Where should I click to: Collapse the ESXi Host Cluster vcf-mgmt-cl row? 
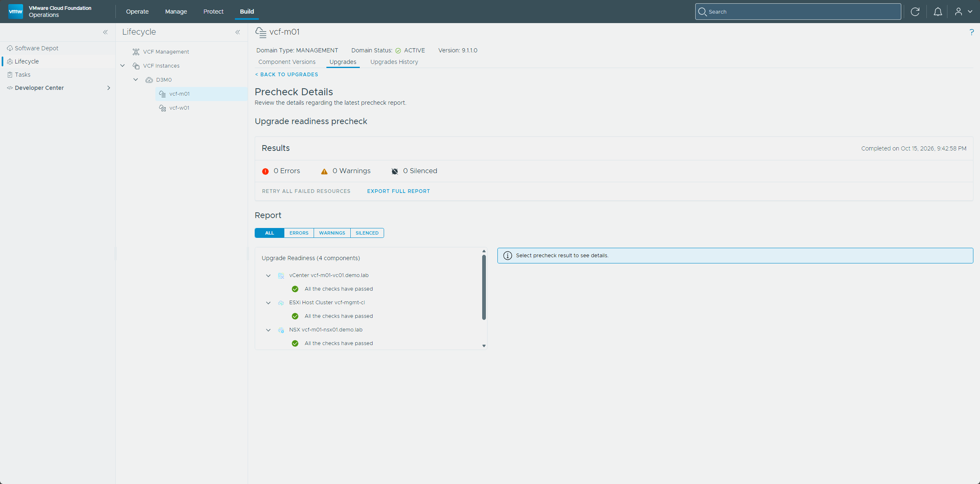point(268,303)
